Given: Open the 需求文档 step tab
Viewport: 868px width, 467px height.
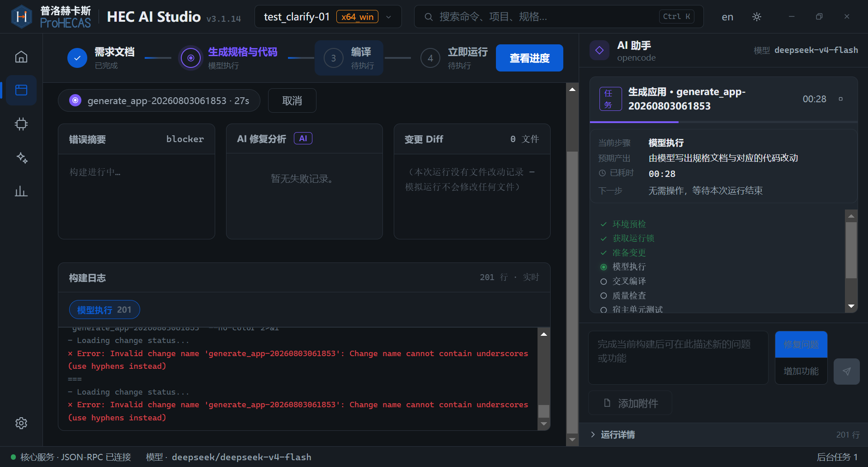Looking at the screenshot, I should pyautogui.click(x=102, y=58).
